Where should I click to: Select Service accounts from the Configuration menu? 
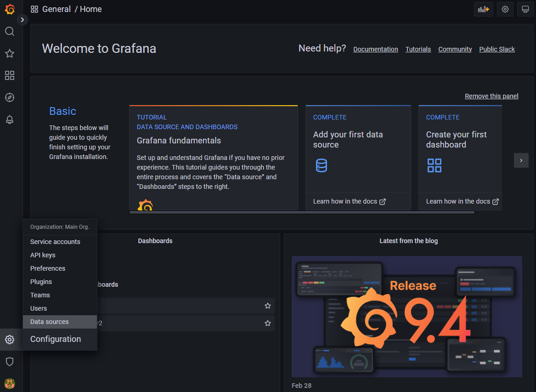[x=60, y=241]
